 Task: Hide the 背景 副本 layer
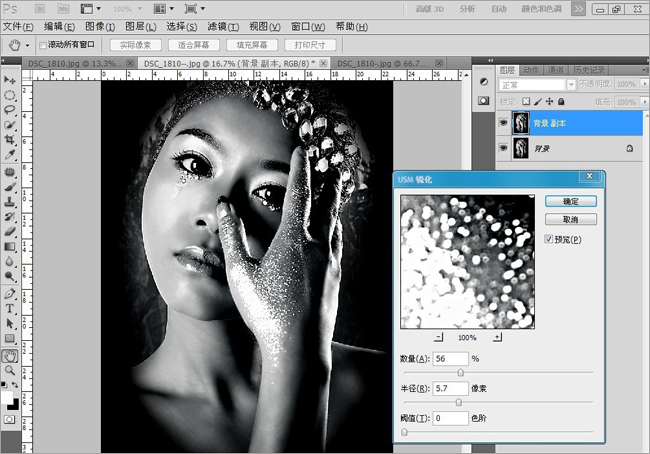[503, 123]
